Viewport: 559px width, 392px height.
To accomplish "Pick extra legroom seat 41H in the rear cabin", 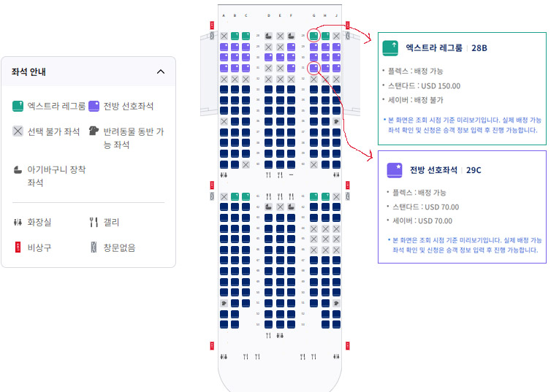I will (325, 196).
